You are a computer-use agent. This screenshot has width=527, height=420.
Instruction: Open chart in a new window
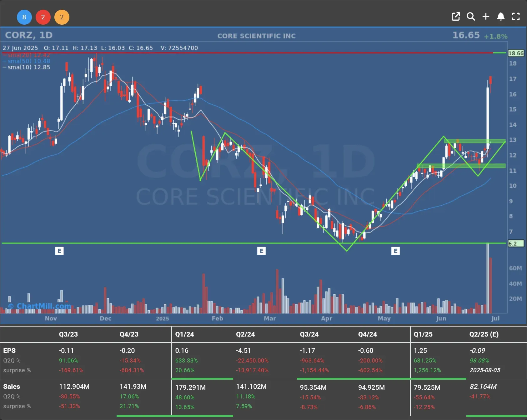coord(456,17)
